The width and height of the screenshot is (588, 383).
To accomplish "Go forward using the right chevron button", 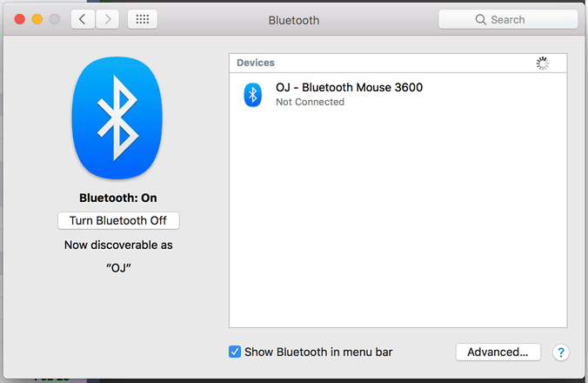I will [108, 19].
